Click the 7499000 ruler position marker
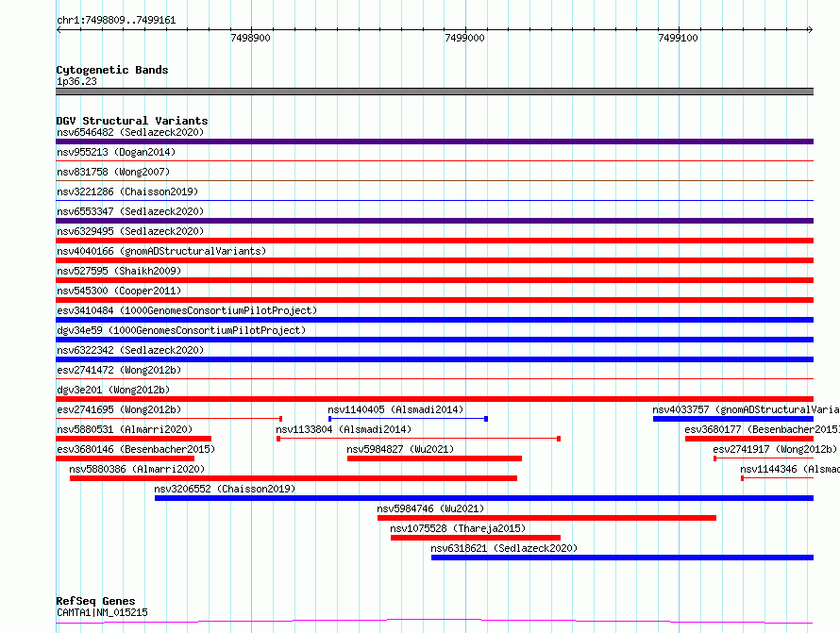The height and width of the screenshot is (633, 840). click(464, 38)
